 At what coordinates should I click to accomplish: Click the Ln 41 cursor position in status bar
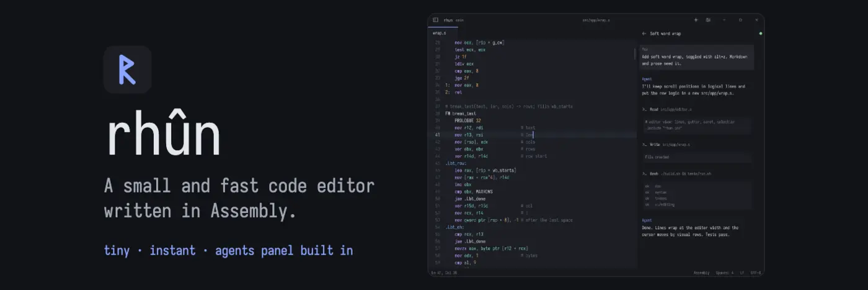[x=443, y=273]
